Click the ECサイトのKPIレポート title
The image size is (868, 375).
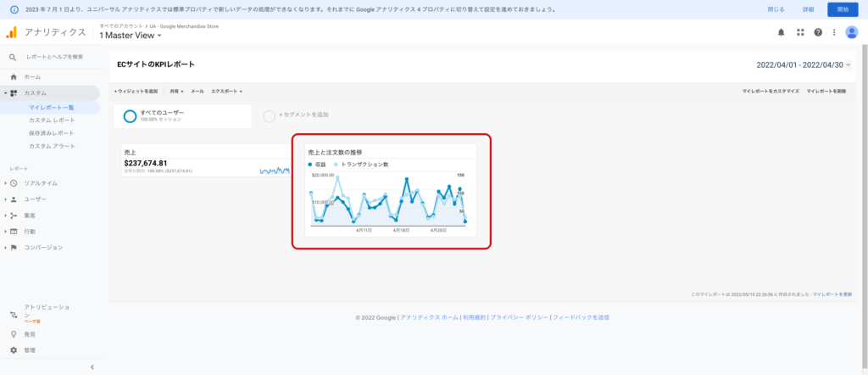coord(156,64)
